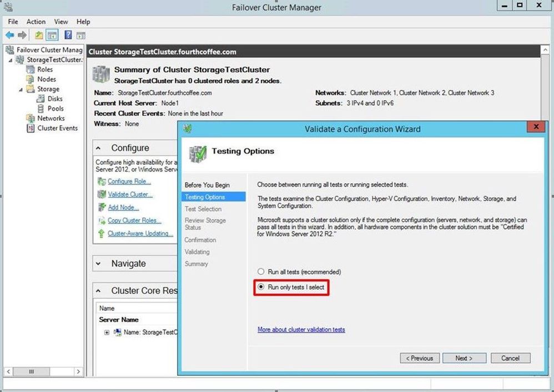Open the View menu

point(61,22)
